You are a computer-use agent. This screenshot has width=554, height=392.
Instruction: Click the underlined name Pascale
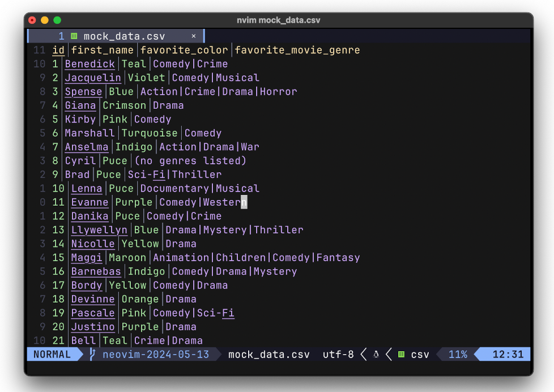click(x=92, y=313)
